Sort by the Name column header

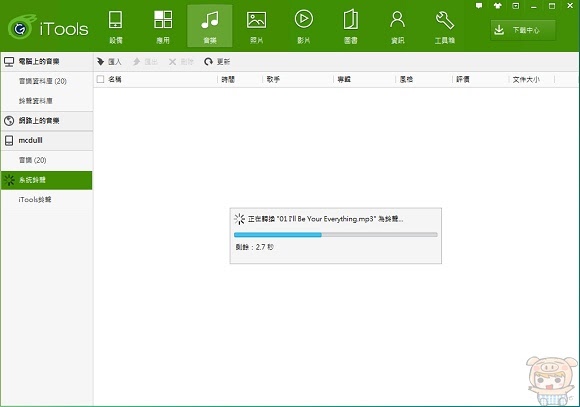115,79
